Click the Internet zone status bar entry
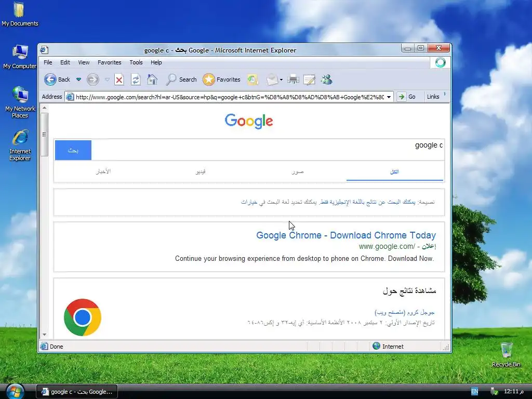Image resolution: width=532 pixels, height=399 pixels. (388, 347)
